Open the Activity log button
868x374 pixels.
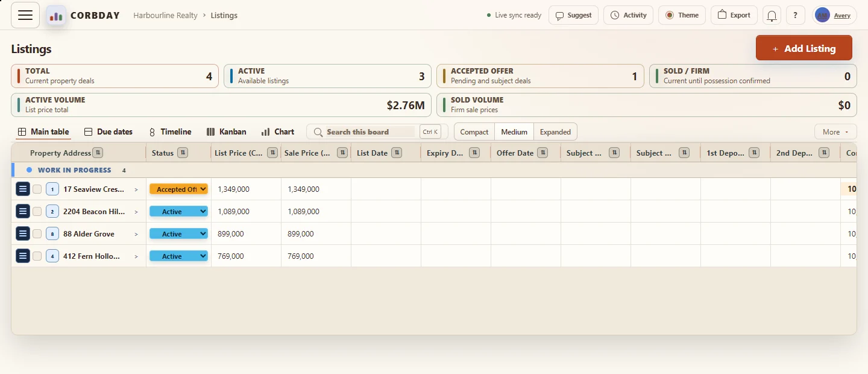click(628, 15)
